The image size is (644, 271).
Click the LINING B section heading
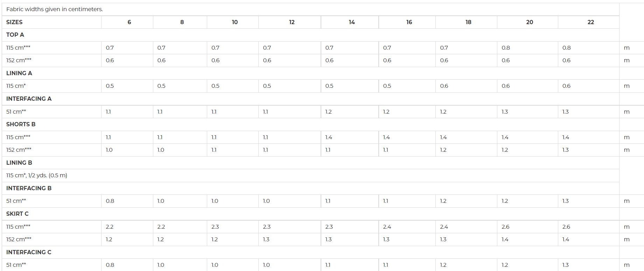(19, 163)
